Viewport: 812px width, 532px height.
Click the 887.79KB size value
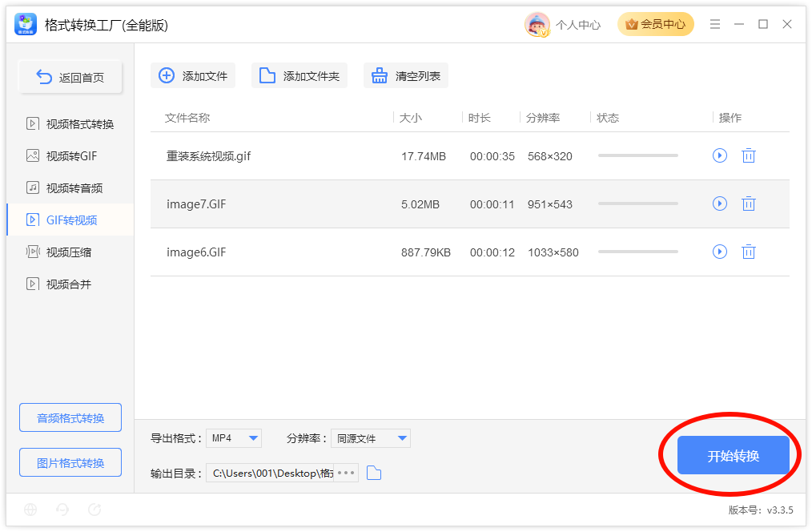(426, 253)
